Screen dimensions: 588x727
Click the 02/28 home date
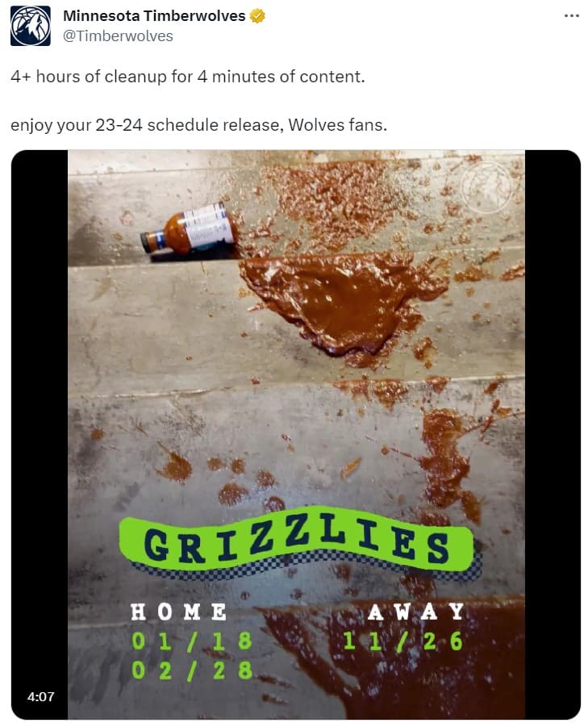(x=192, y=671)
